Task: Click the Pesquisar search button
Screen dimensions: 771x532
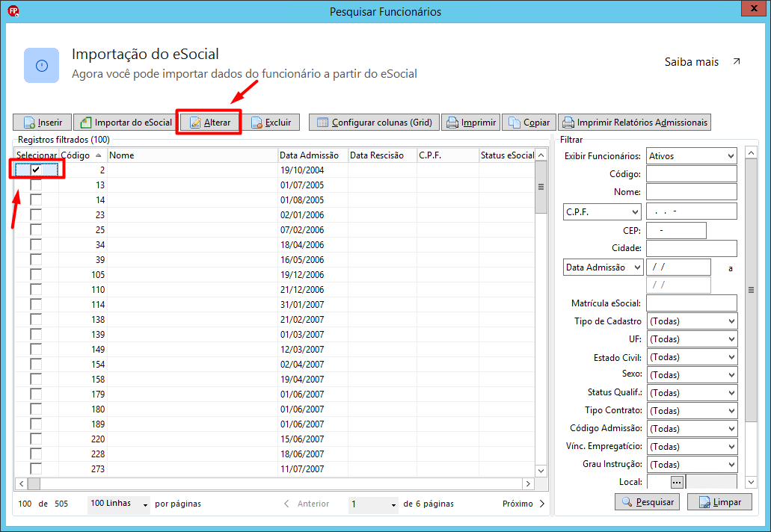Action: pos(648,502)
